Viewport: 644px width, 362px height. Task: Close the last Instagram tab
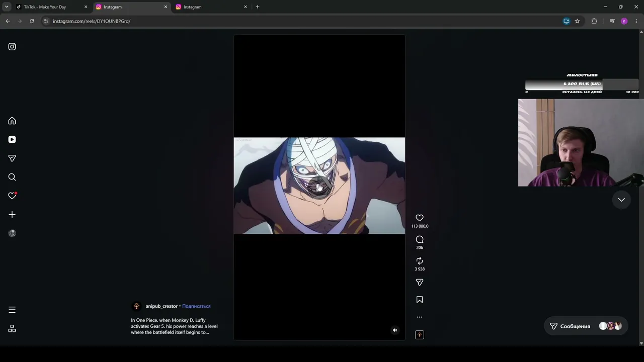tap(246, 7)
